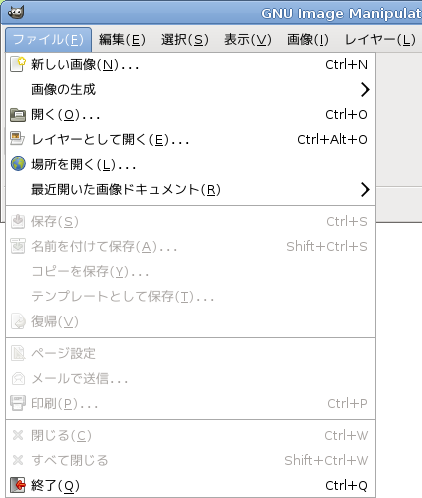Click the open-as-layers icon

18,139
